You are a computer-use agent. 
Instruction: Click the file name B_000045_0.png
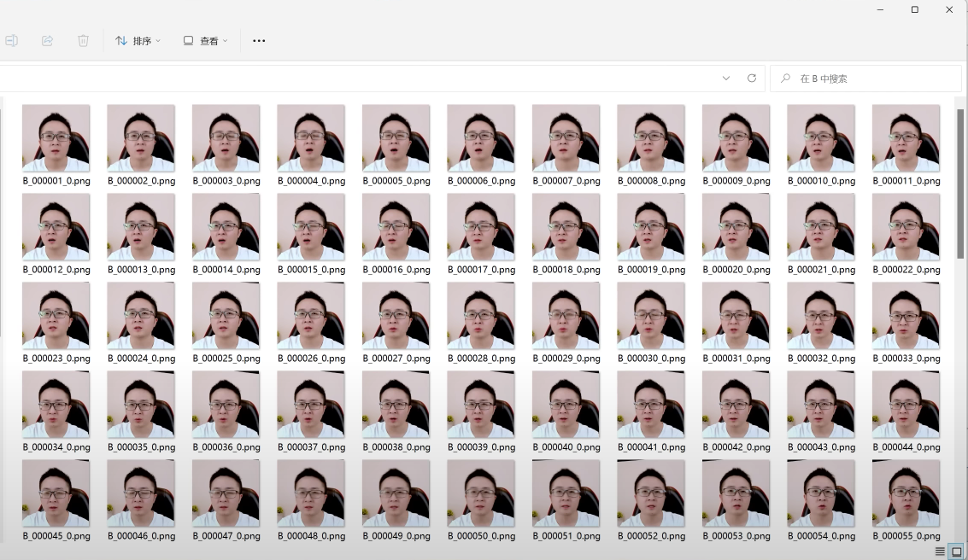coord(56,536)
